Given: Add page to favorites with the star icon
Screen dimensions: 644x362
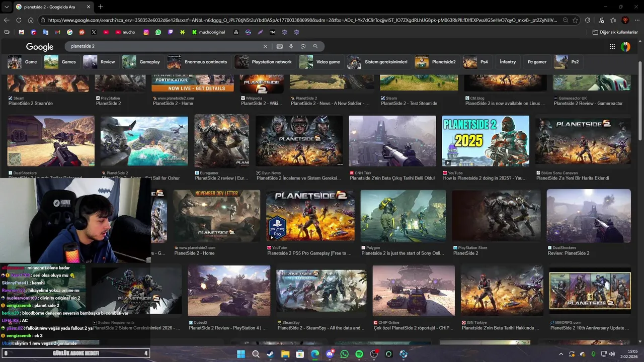Looking at the screenshot, I should [576, 20].
